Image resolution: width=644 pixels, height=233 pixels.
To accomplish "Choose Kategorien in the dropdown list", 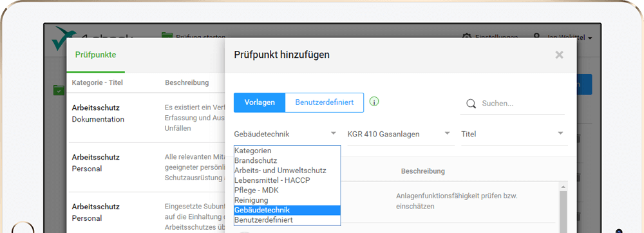I will pyautogui.click(x=287, y=151).
